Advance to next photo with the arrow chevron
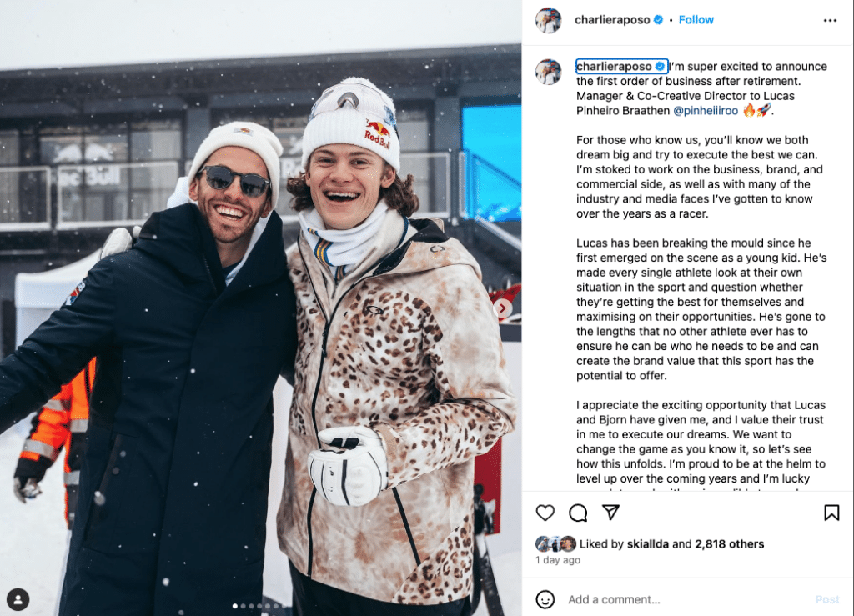This screenshot has width=854, height=616. point(503,308)
